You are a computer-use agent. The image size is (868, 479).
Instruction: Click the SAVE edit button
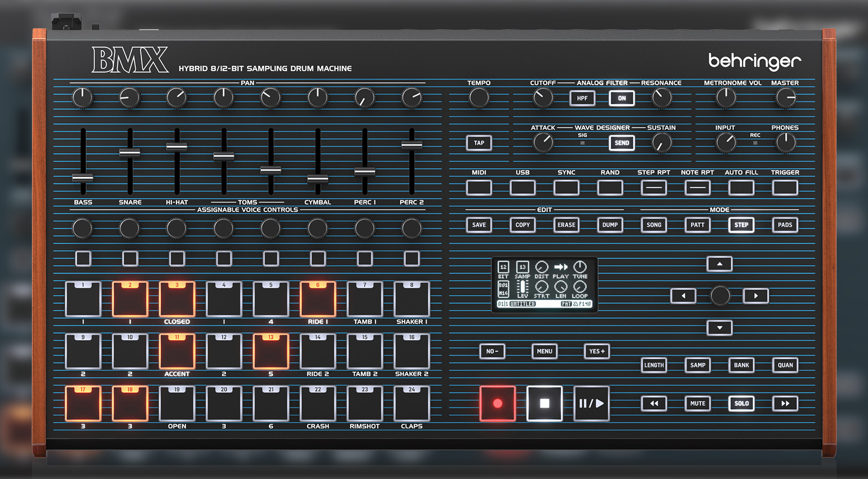coord(479,225)
